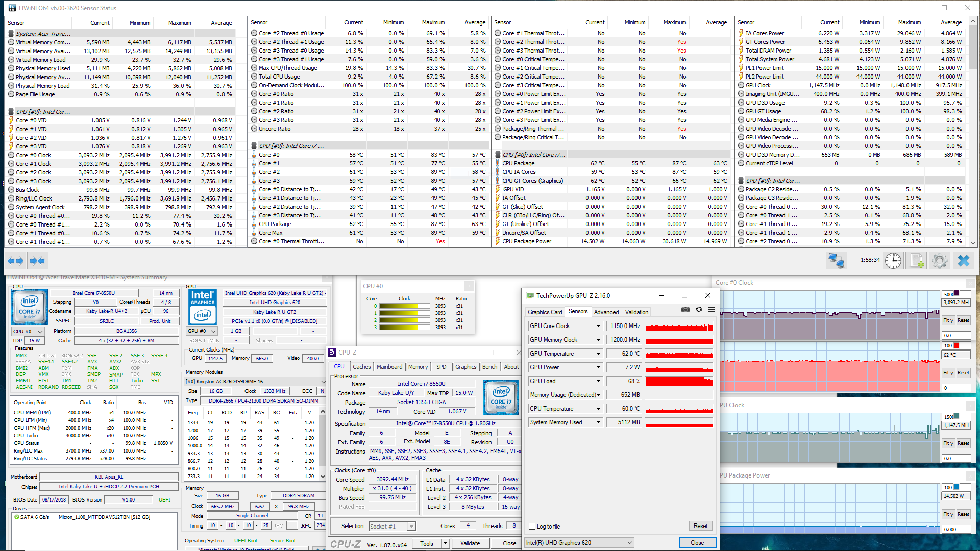
Task: Click the CPU-Z Validate button
Action: [470, 543]
